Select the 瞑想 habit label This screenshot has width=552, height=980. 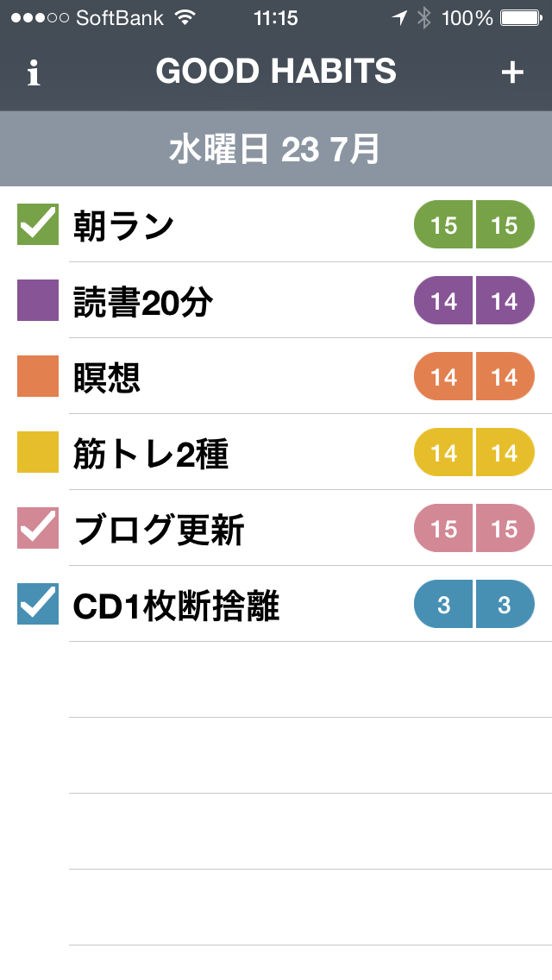point(107,378)
